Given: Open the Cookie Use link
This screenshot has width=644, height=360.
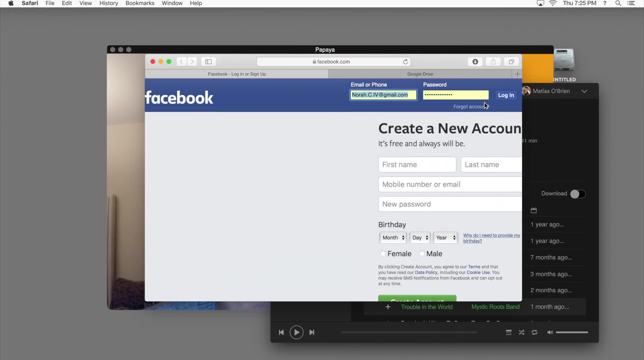Looking at the screenshot, I should (478, 272).
